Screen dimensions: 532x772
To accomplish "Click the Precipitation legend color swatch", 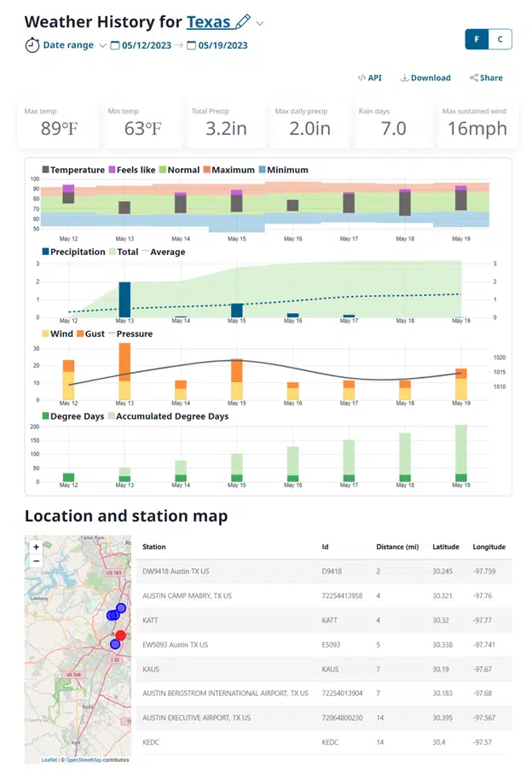I will (x=45, y=252).
